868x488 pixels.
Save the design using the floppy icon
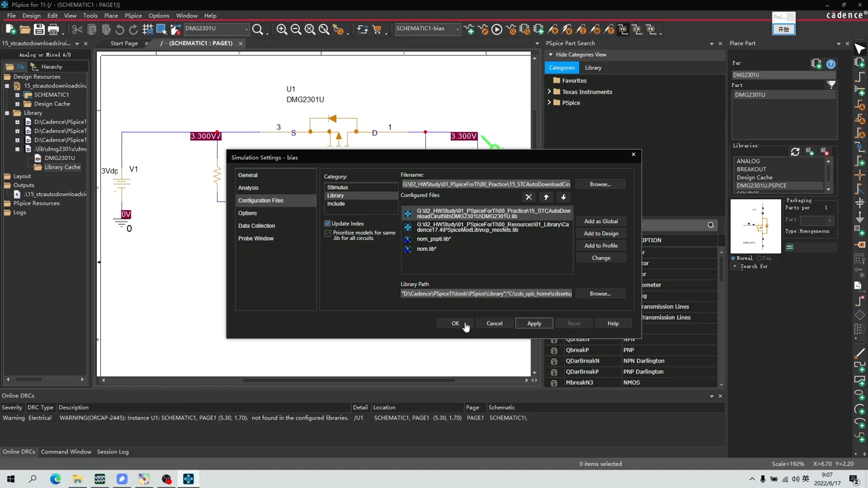pyautogui.click(x=39, y=29)
